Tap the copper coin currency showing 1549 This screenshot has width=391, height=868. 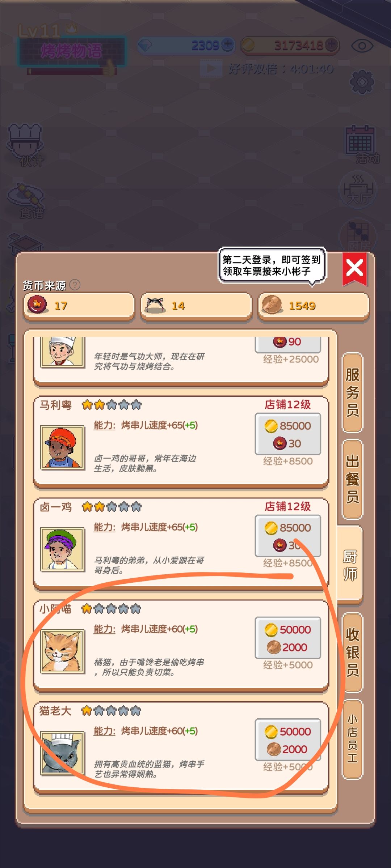click(314, 306)
